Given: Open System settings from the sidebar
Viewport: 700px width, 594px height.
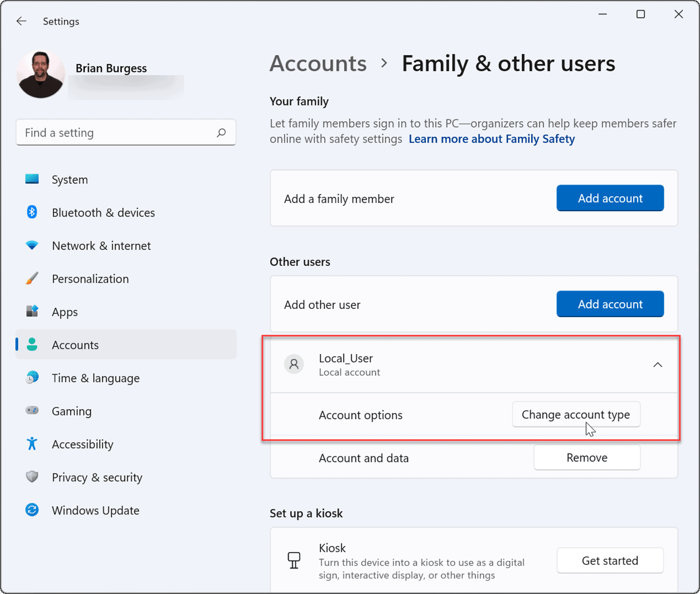Looking at the screenshot, I should click(x=70, y=179).
